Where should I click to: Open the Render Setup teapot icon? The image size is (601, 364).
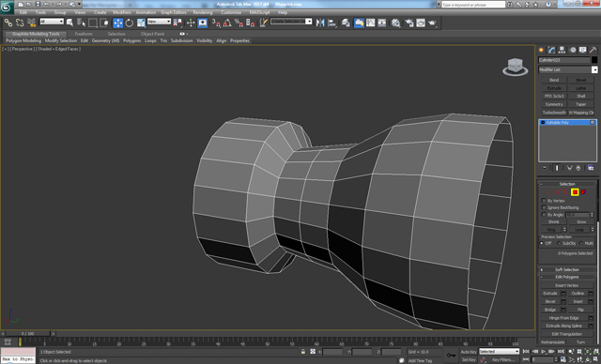[x=409, y=23]
